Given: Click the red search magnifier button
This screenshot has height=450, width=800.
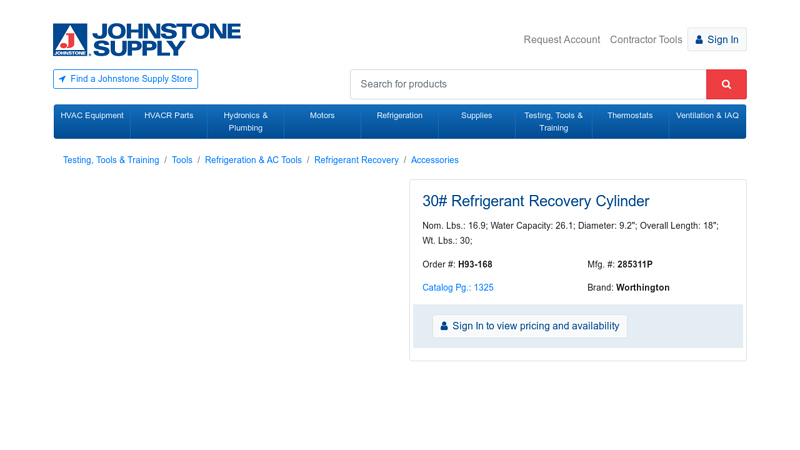Looking at the screenshot, I should coord(726,84).
